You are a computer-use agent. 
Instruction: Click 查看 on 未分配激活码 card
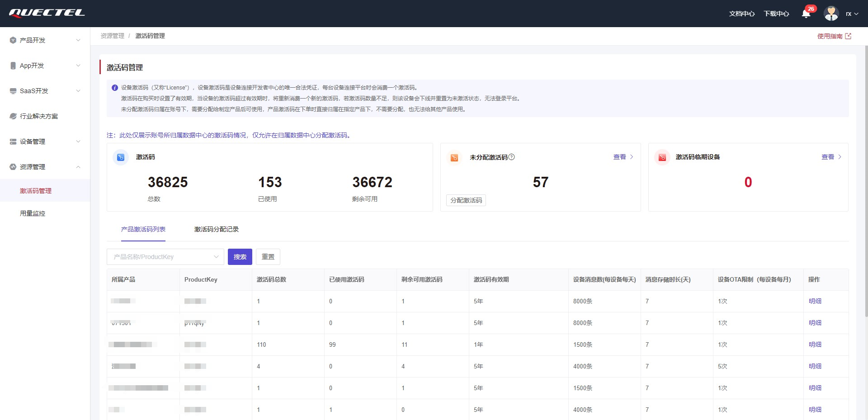point(619,157)
